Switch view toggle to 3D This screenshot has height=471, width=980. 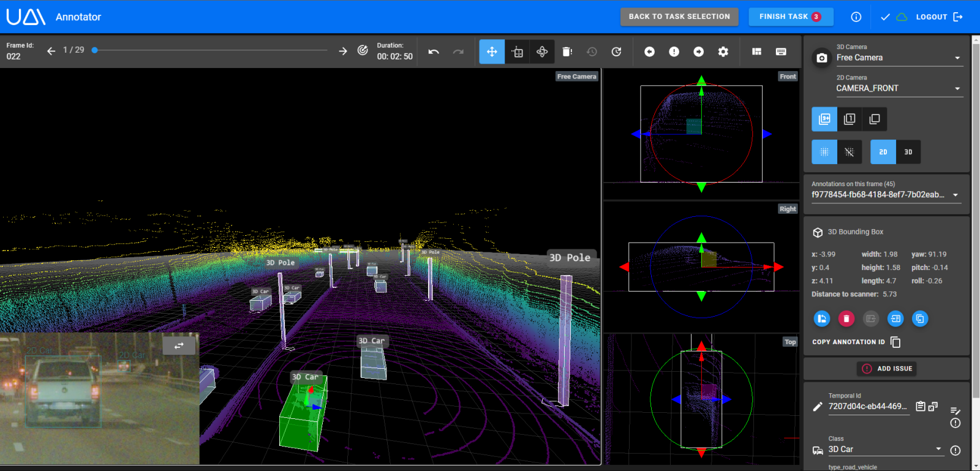tap(908, 152)
